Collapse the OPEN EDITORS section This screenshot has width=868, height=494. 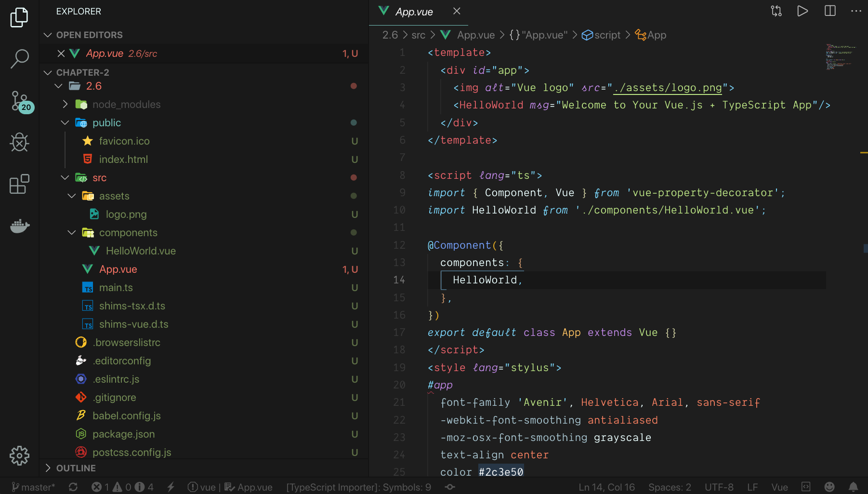pyautogui.click(x=48, y=35)
